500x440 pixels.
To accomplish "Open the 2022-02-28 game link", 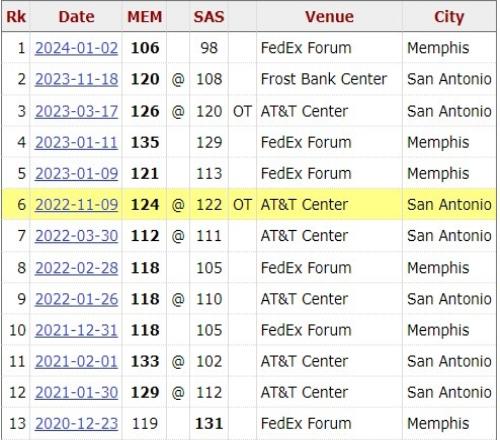I will point(76,268).
